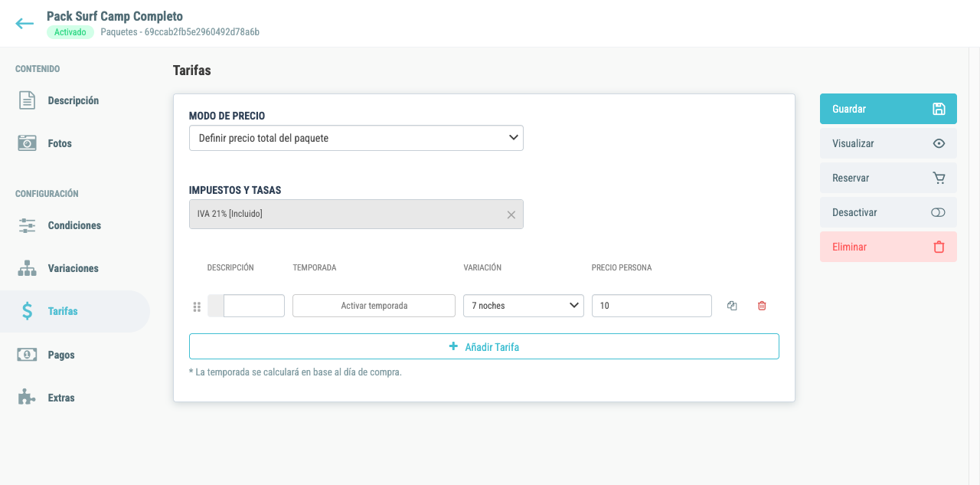Click the Activado status badge
Screen dimensions: 980x485
coord(70,32)
